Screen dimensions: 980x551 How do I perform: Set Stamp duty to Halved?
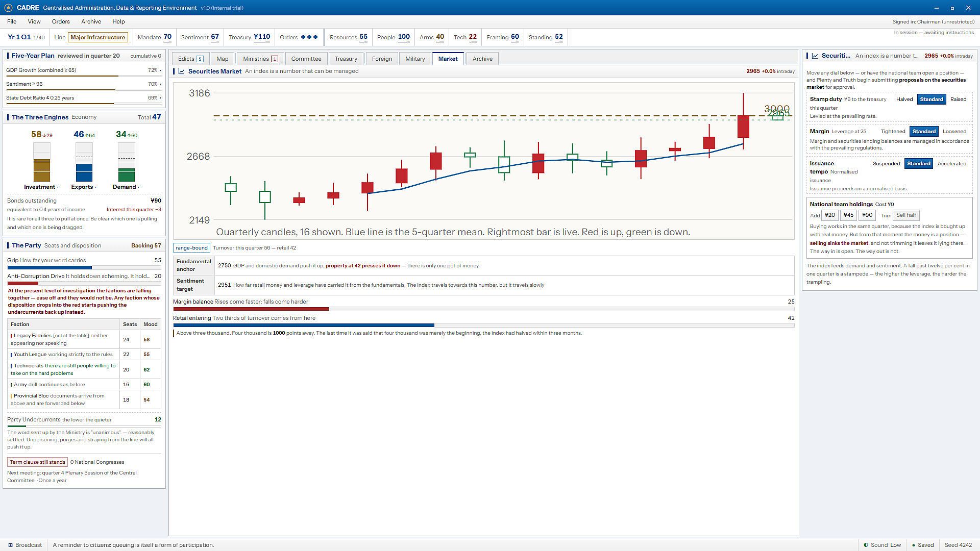tap(904, 99)
